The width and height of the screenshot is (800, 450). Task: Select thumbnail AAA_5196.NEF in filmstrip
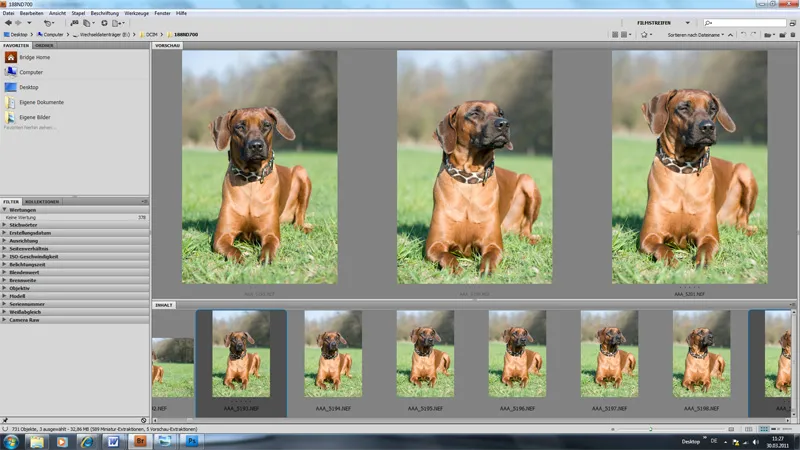click(x=517, y=354)
